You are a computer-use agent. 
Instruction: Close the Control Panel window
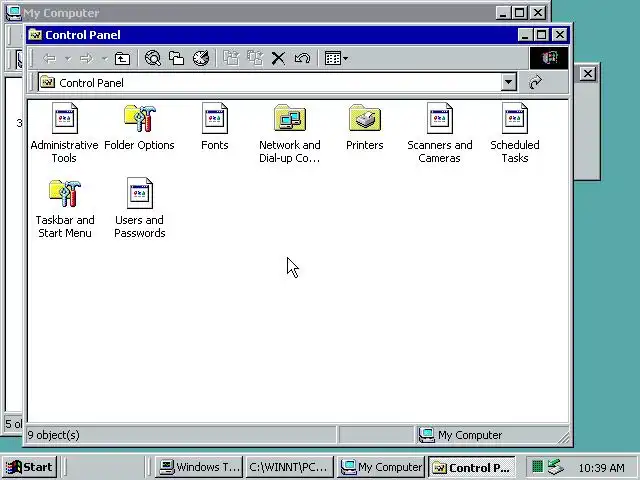tap(560, 35)
